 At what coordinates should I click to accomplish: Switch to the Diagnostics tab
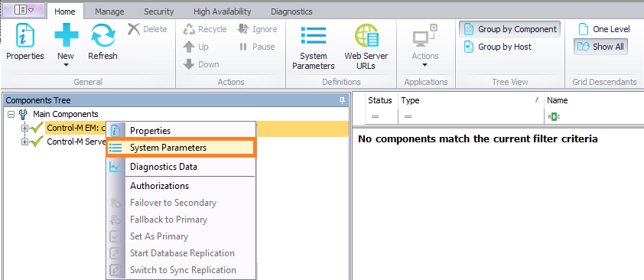(291, 11)
